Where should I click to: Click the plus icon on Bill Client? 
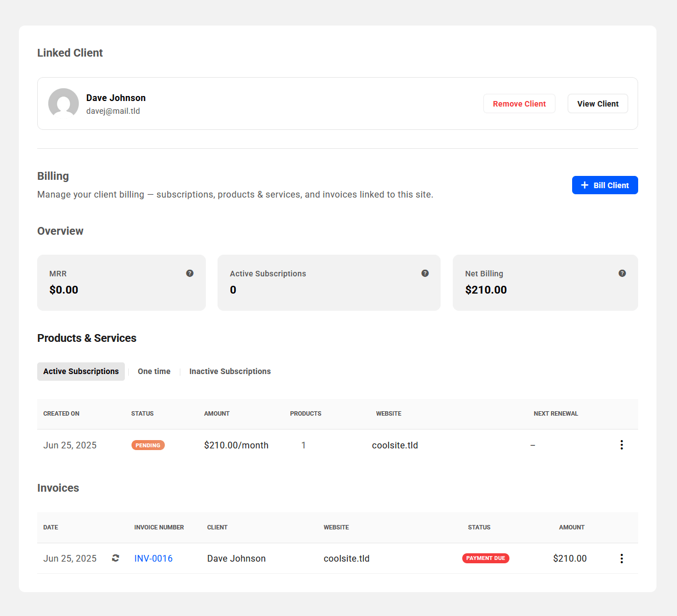[x=585, y=185]
